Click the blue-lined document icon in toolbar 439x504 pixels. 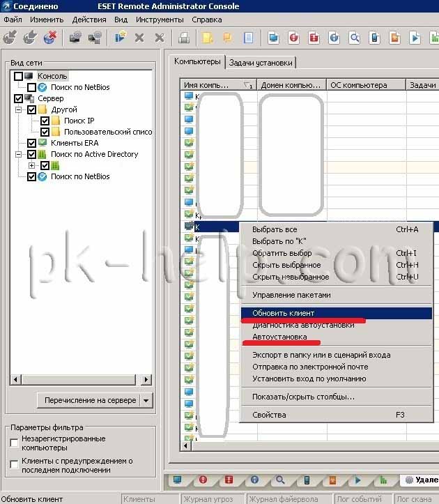click(248, 38)
